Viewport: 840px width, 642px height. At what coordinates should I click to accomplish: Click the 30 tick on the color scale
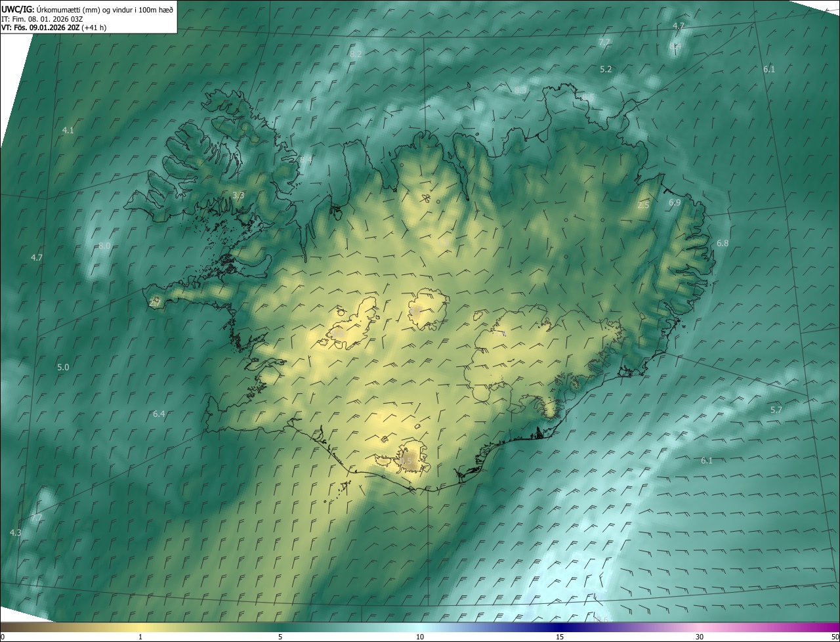pyautogui.click(x=700, y=637)
